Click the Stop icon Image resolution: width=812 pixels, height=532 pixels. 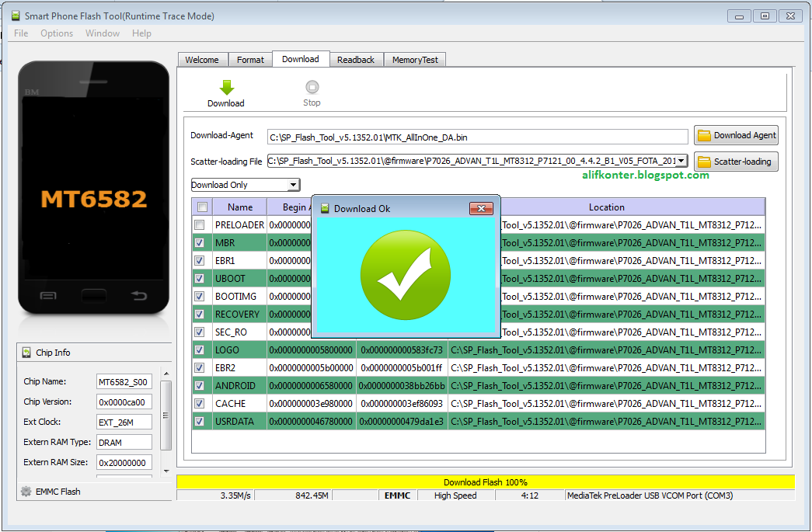coord(311,87)
